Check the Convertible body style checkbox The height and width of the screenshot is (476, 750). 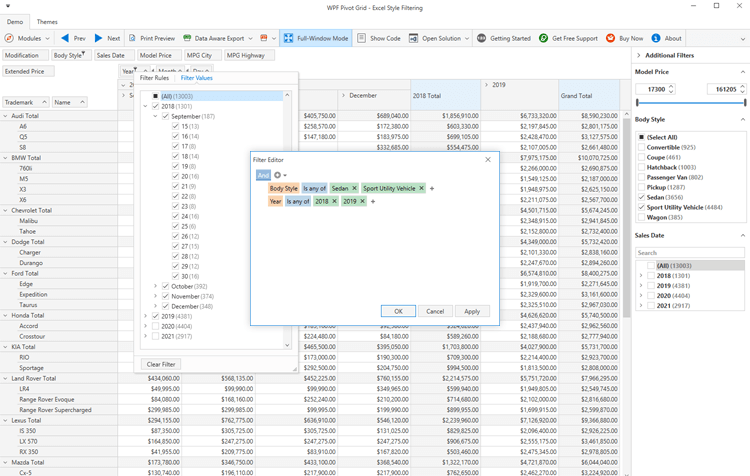[x=642, y=147]
